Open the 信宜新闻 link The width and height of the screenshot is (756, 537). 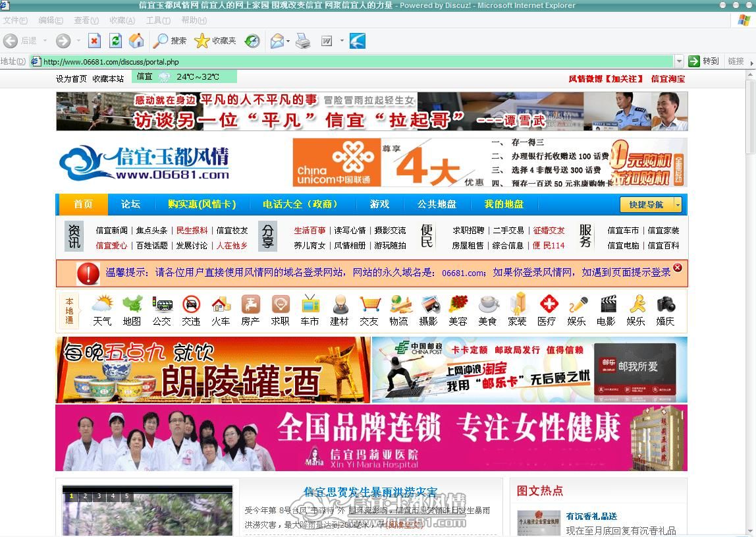[x=111, y=231]
